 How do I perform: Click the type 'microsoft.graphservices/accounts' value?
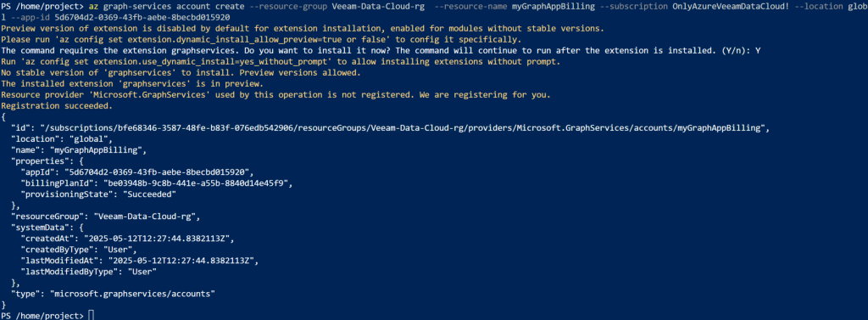132,294
